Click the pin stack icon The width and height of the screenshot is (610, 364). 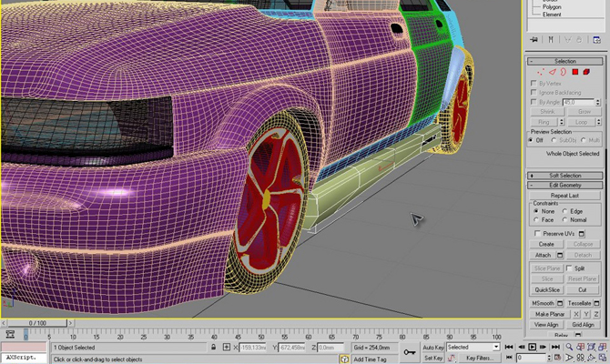click(x=534, y=40)
